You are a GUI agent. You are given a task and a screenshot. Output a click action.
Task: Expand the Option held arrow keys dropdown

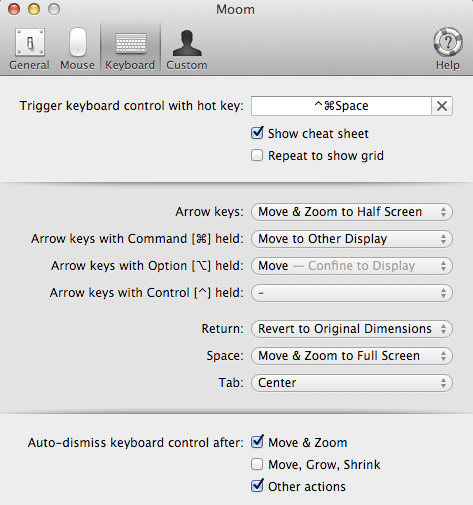click(352, 266)
